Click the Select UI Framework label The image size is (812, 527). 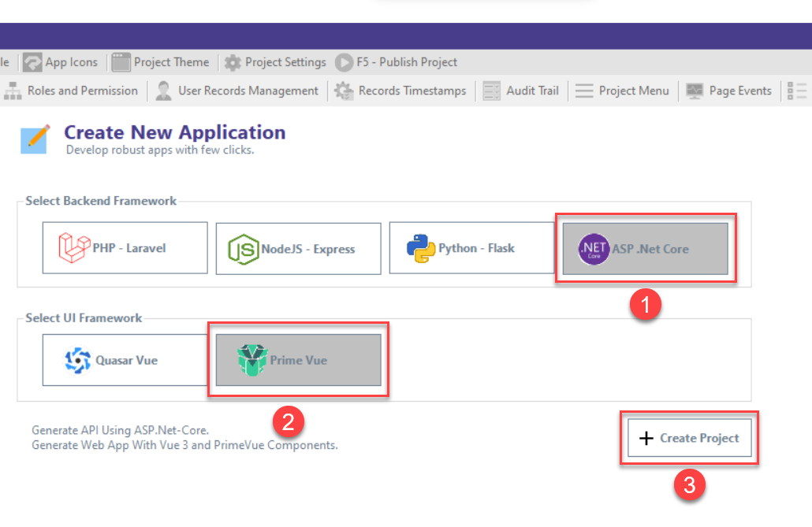(x=84, y=318)
